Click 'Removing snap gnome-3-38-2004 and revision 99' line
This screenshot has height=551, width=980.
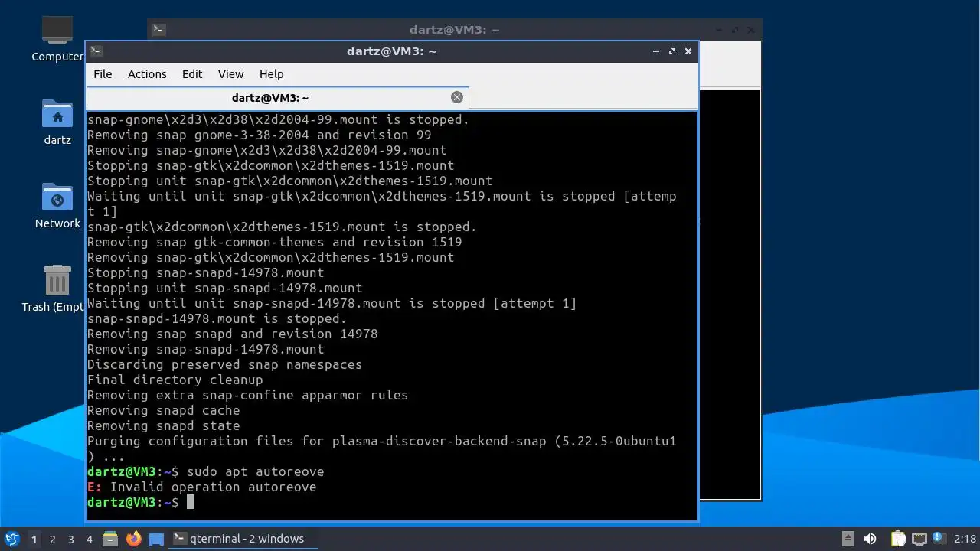click(259, 135)
